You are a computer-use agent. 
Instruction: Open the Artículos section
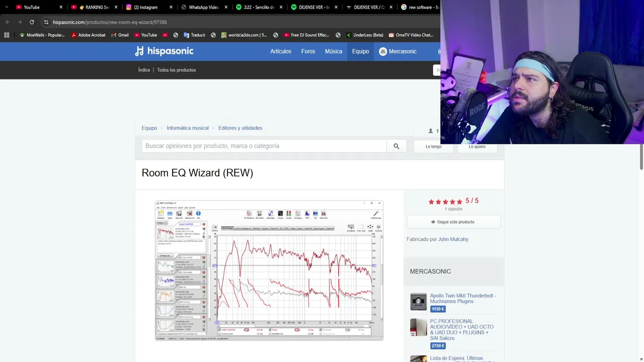[x=281, y=51]
